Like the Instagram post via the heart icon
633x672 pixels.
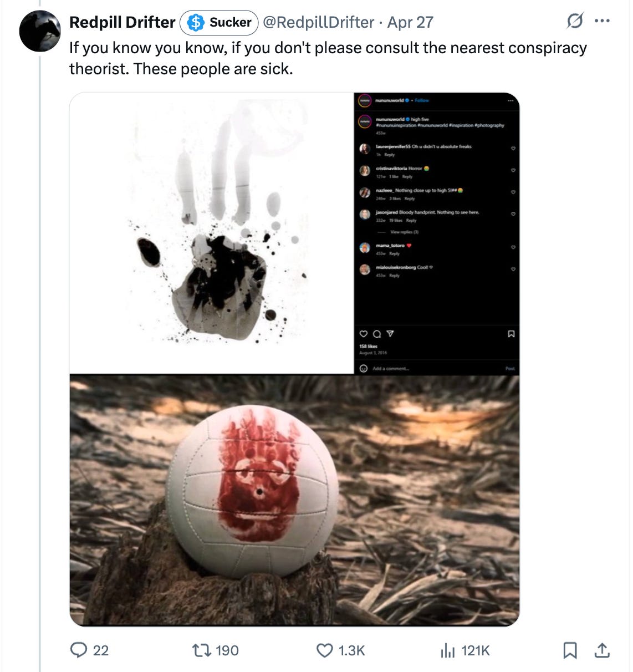click(x=363, y=334)
